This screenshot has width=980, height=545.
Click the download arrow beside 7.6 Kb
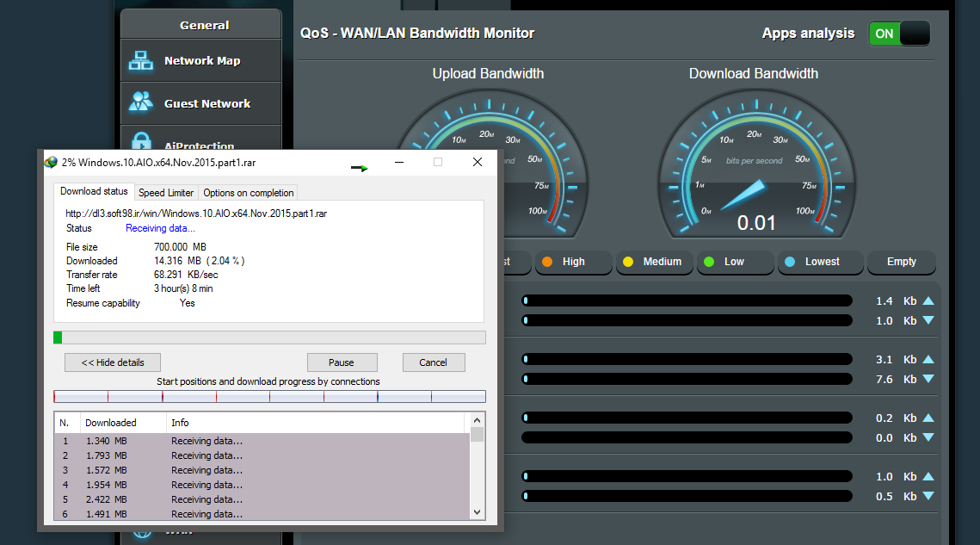(x=928, y=379)
